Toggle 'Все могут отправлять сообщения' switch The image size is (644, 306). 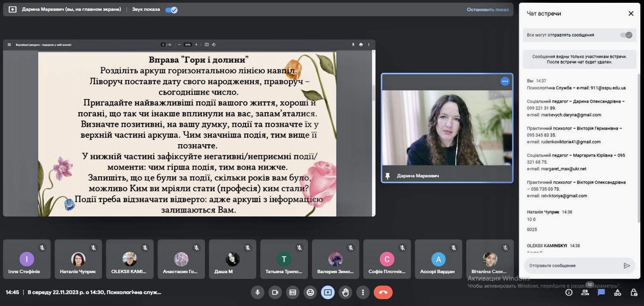coord(626,35)
